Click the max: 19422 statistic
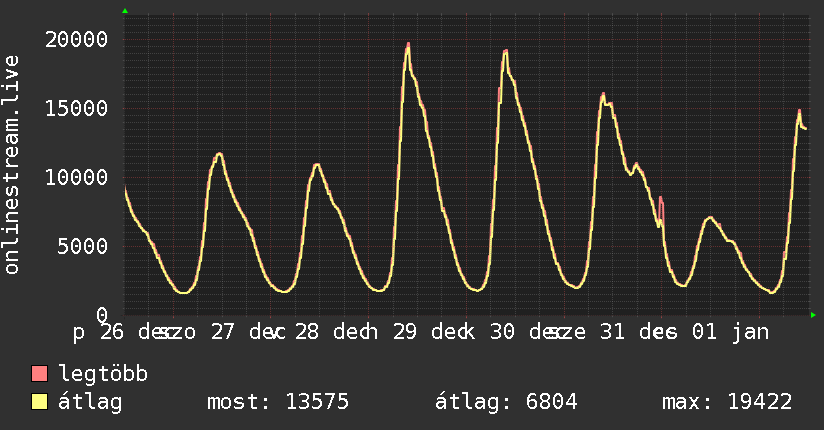 [727, 402]
